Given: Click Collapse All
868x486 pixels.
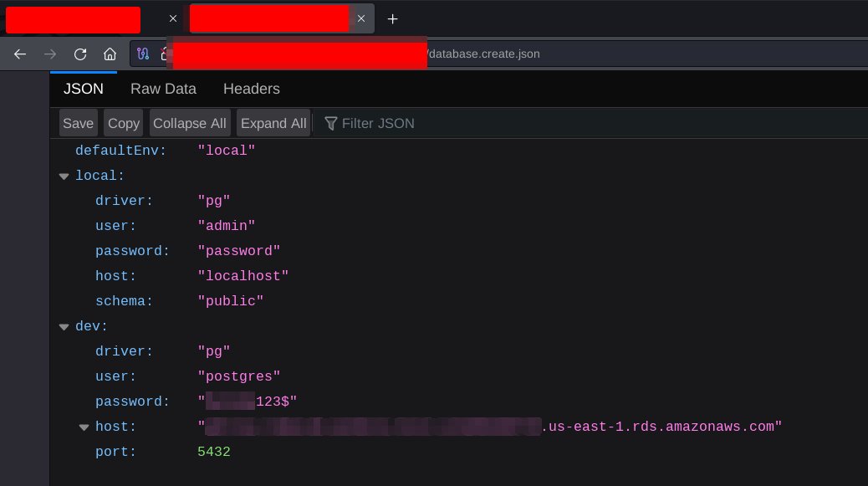Looking at the screenshot, I should [190, 123].
